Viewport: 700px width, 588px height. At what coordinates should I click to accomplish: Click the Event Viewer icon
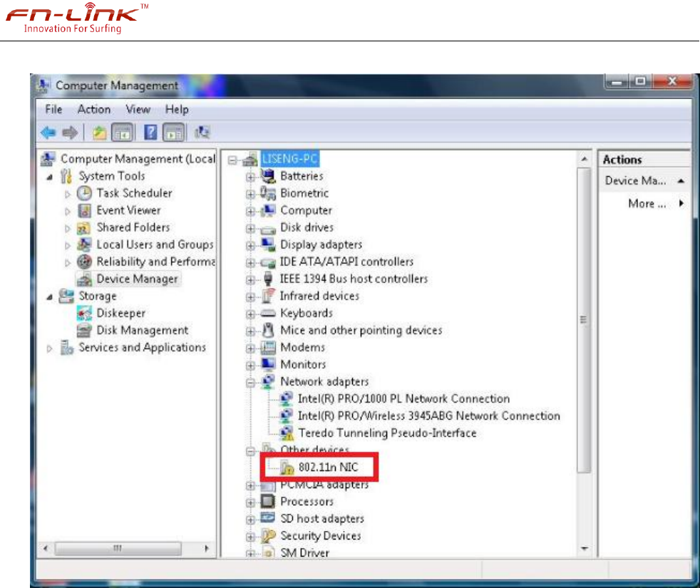pos(84,210)
